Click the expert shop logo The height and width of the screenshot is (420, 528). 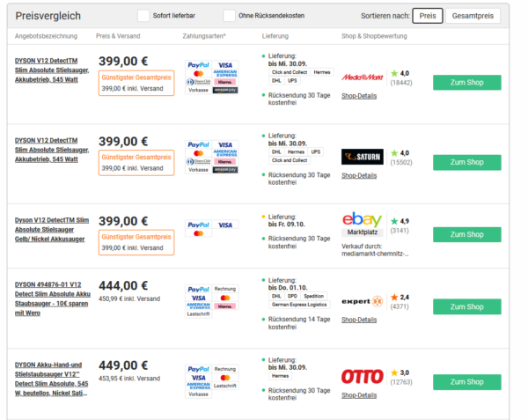point(363,301)
